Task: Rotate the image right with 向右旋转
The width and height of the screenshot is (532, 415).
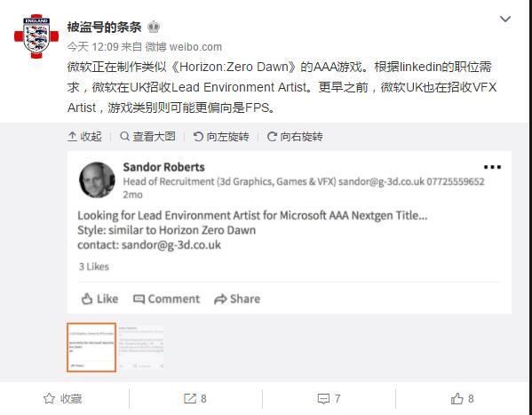Action: coord(295,137)
